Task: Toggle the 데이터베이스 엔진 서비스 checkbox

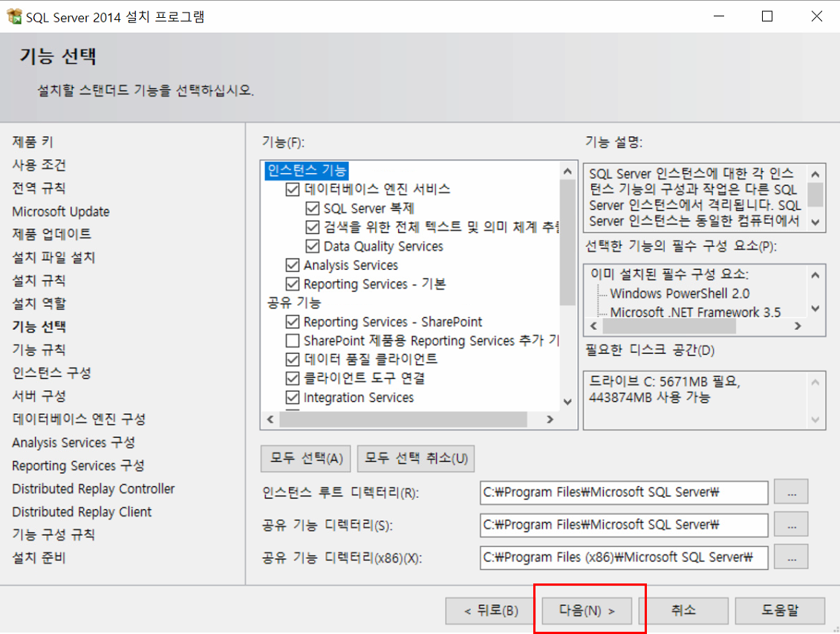Action: coord(293,190)
